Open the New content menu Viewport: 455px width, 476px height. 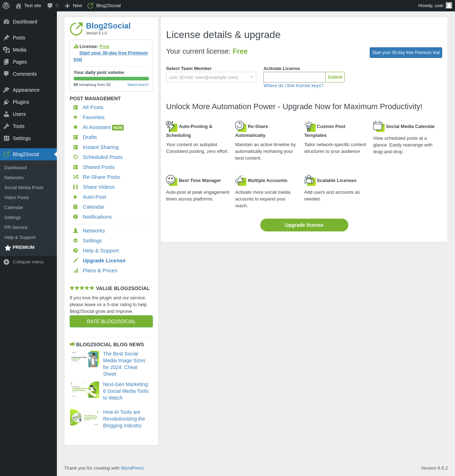pos(73,6)
